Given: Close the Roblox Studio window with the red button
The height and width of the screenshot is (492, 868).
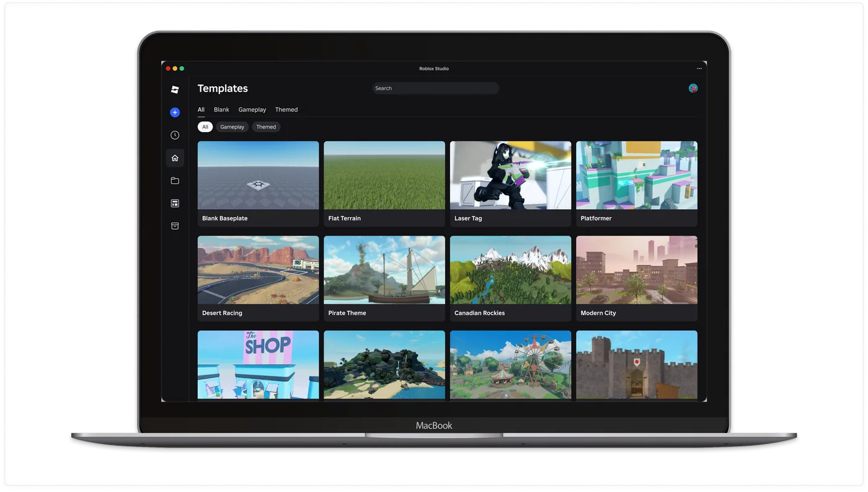Looking at the screenshot, I should point(168,69).
